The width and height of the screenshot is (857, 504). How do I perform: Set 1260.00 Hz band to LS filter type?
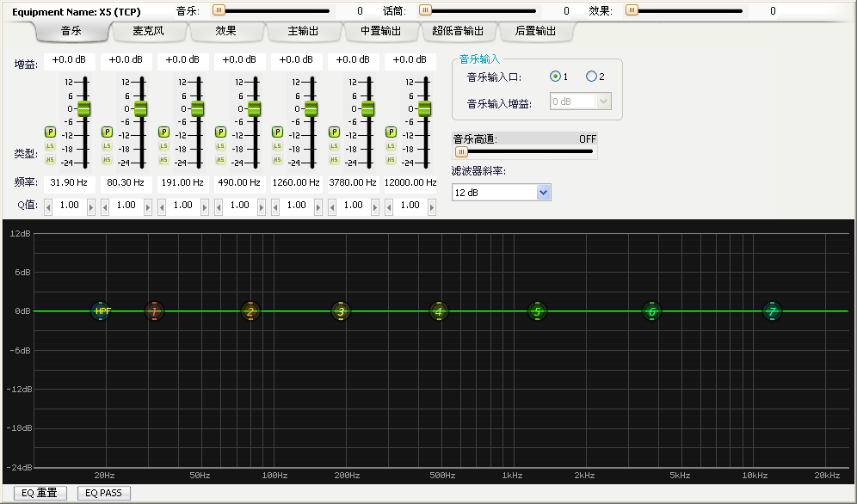(278, 146)
